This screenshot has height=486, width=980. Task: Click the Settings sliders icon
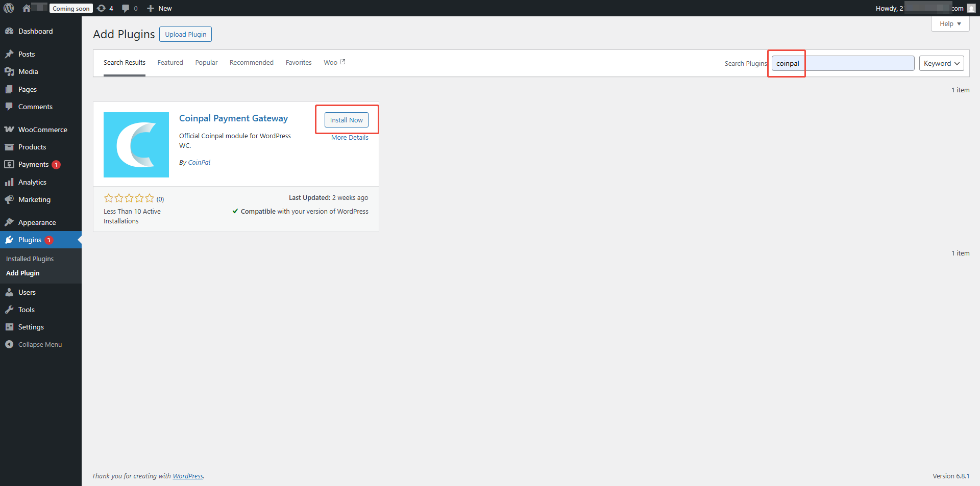pyautogui.click(x=9, y=327)
